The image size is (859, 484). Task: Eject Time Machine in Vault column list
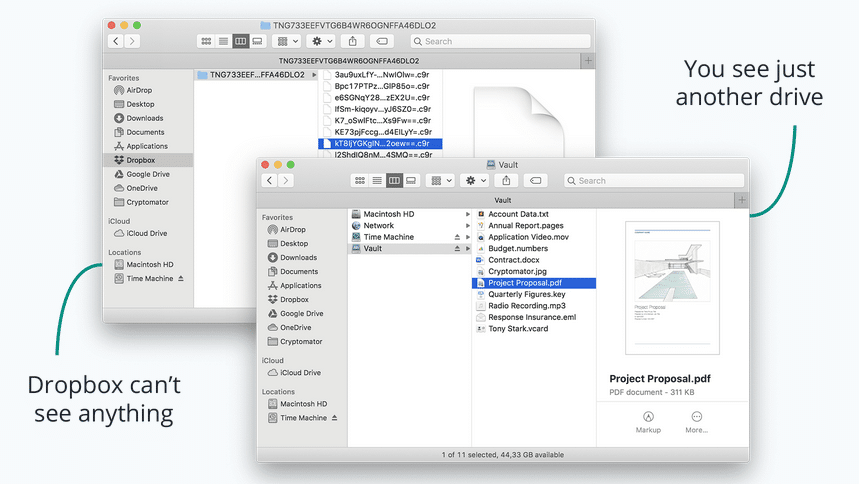pos(457,237)
